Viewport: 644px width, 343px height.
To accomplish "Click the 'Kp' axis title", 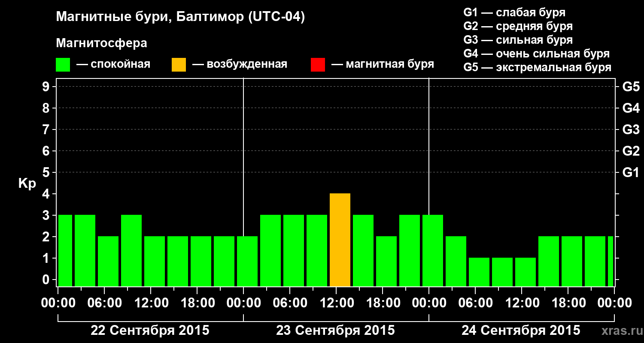I will click(x=27, y=184).
